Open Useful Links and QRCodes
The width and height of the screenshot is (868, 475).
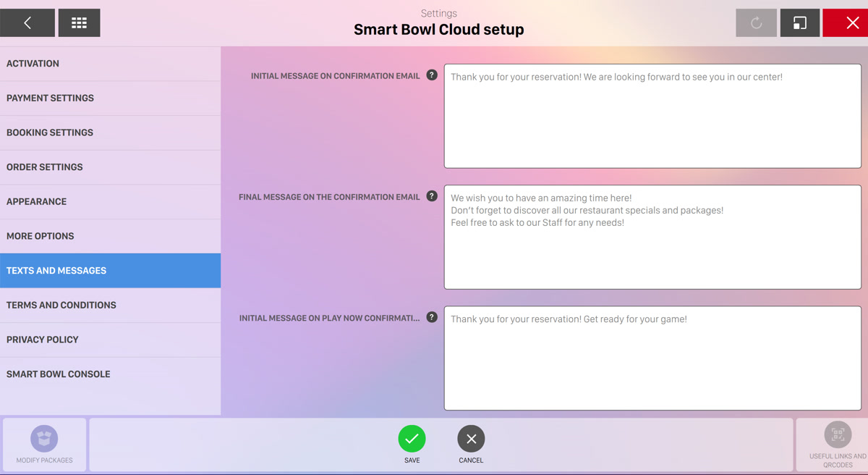[837, 444]
